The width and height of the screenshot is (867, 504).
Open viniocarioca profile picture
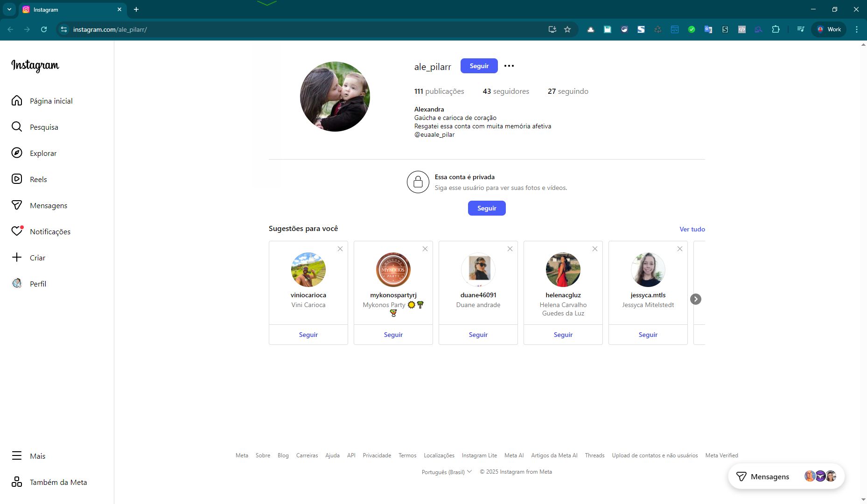click(308, 270)
